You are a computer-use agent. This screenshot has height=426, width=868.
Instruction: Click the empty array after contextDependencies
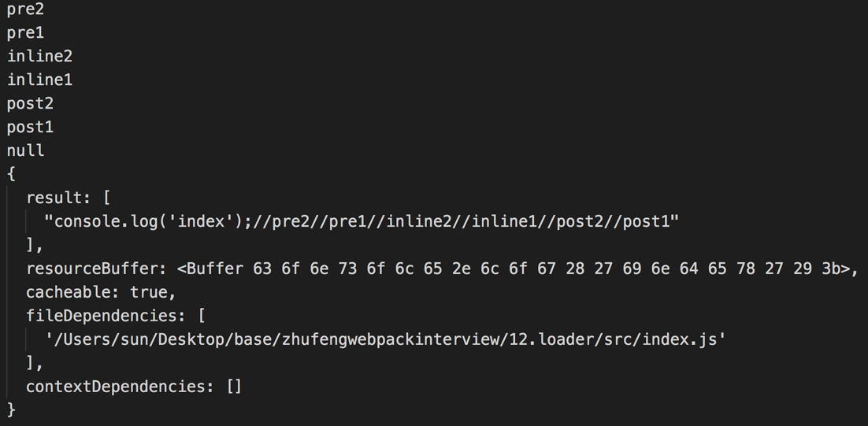233,387
